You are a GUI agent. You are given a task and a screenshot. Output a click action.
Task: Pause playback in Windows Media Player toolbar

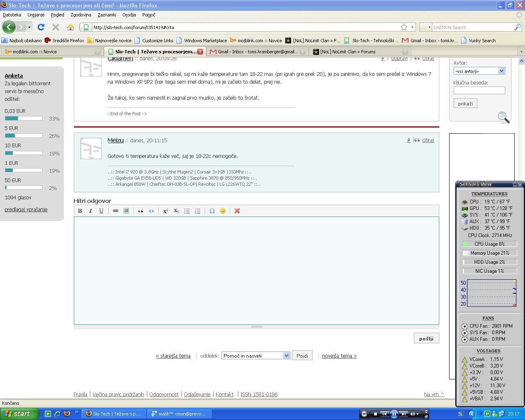(x=394, y=414)
